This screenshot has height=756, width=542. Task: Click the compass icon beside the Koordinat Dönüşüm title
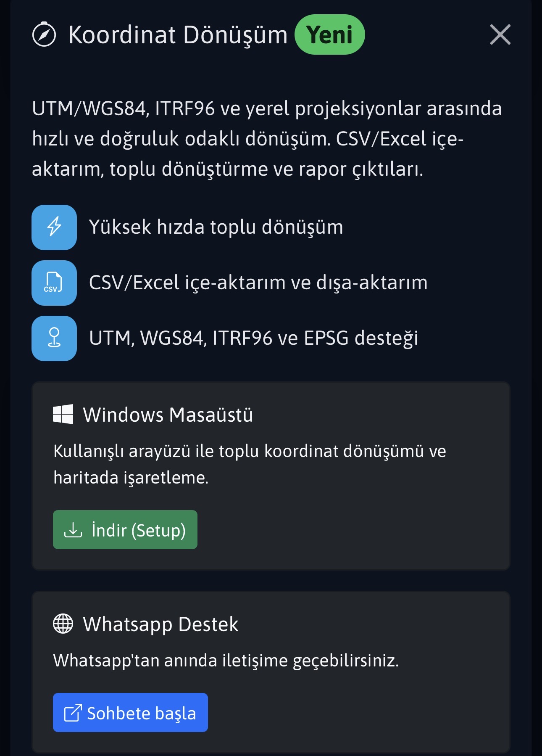44,34
